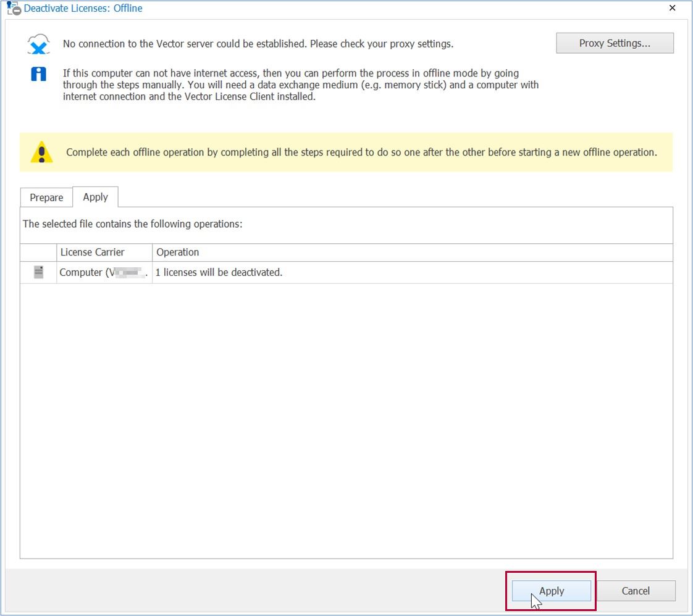Select the Apply tab
The height and width of the screenshot is (616, 693).
[x=95, y=197]
